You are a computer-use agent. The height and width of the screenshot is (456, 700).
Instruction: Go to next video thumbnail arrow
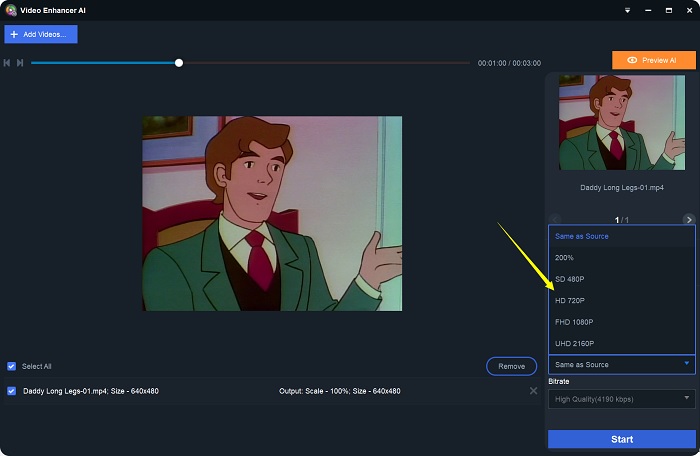(689, 220)
